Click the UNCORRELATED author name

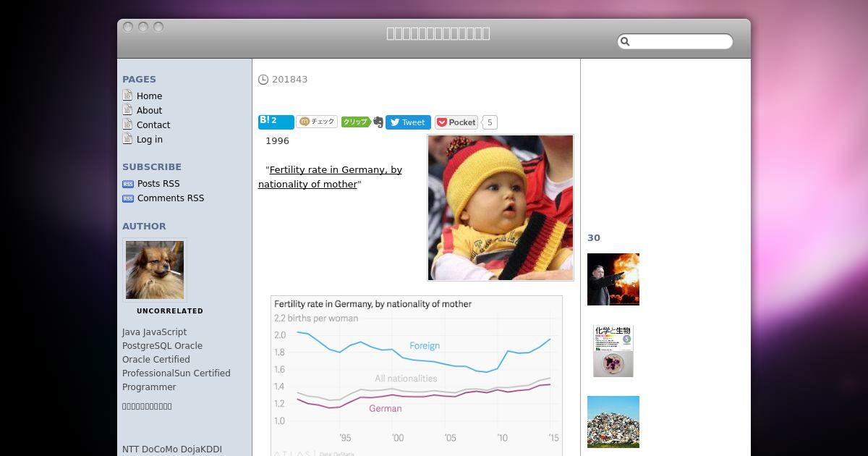click(x=170, y=311)
